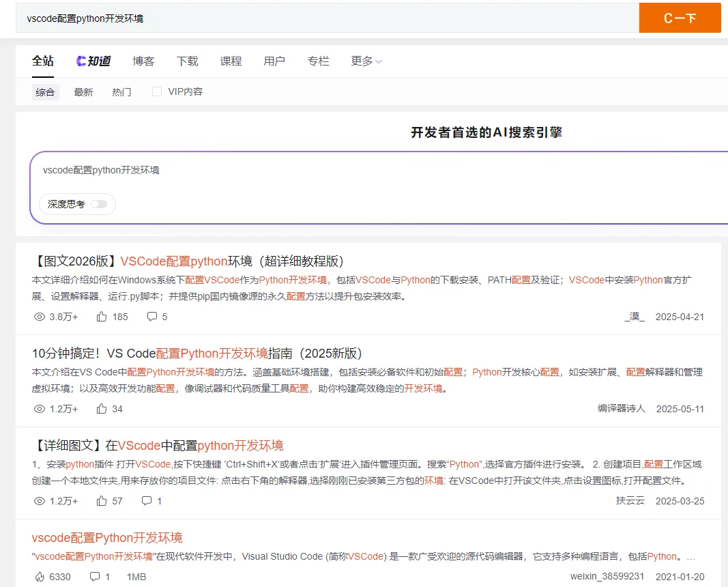Click the summary starting 本文详细介绍如何在Windows系统下

tap(362, 288)
